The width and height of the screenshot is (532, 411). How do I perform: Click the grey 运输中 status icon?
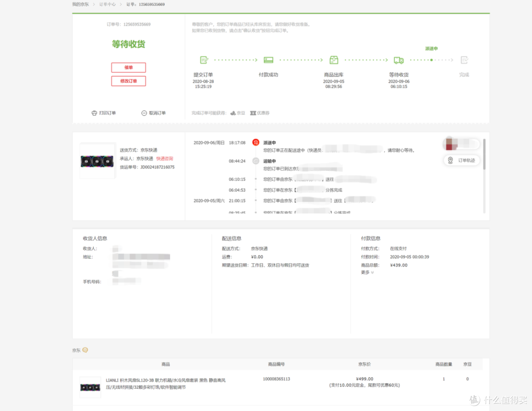tap(256, 161)
